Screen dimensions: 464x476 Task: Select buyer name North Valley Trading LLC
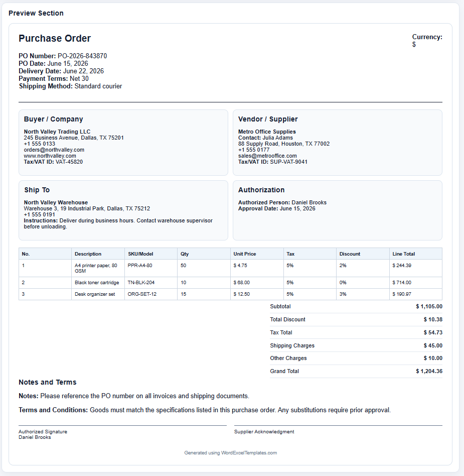[57, 132]
